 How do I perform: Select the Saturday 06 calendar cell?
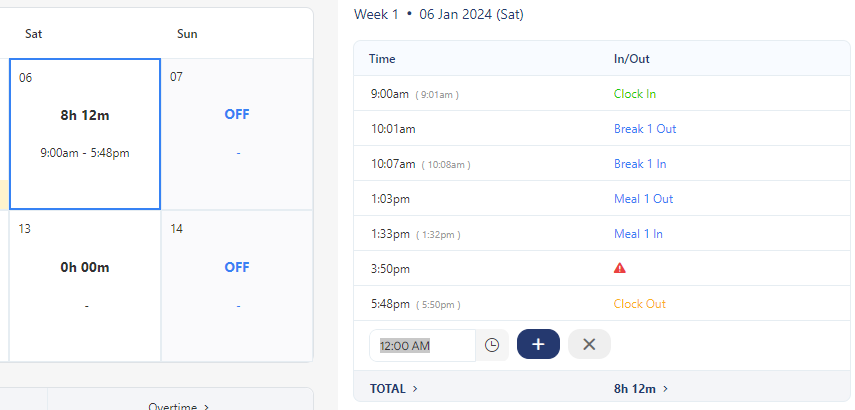tap(85, 134)
